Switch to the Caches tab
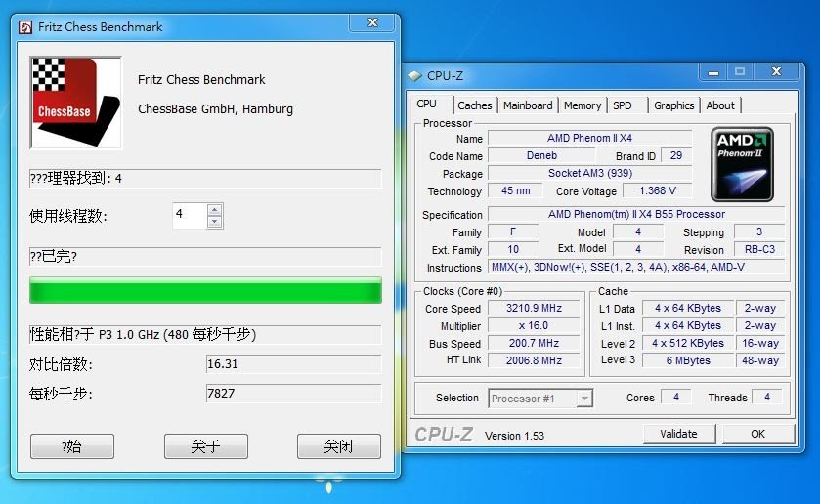The image size is (820, 504). 475,105
